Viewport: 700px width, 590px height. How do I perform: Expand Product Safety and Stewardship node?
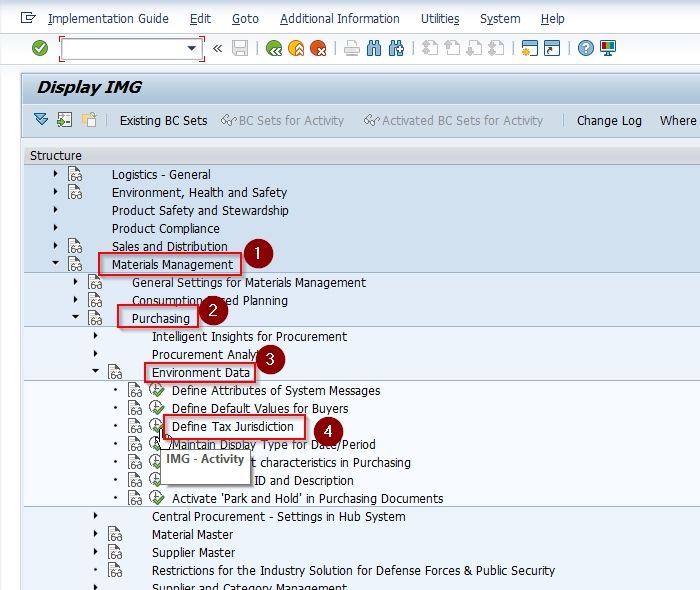tap(55, 209)
